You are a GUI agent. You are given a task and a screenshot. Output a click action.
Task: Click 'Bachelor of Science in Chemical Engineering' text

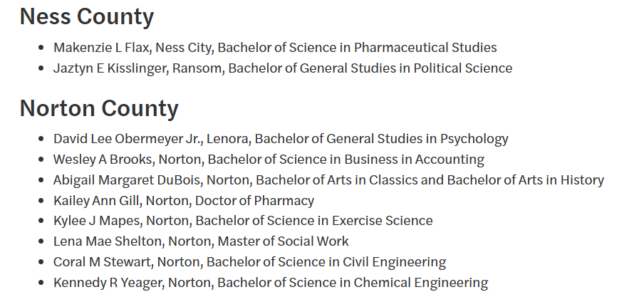coord(353,283)
